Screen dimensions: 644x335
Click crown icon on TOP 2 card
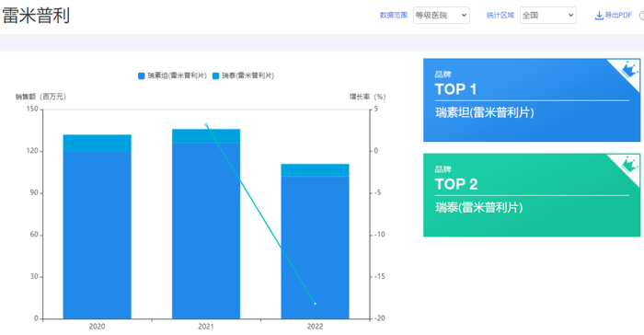point(628,165)
